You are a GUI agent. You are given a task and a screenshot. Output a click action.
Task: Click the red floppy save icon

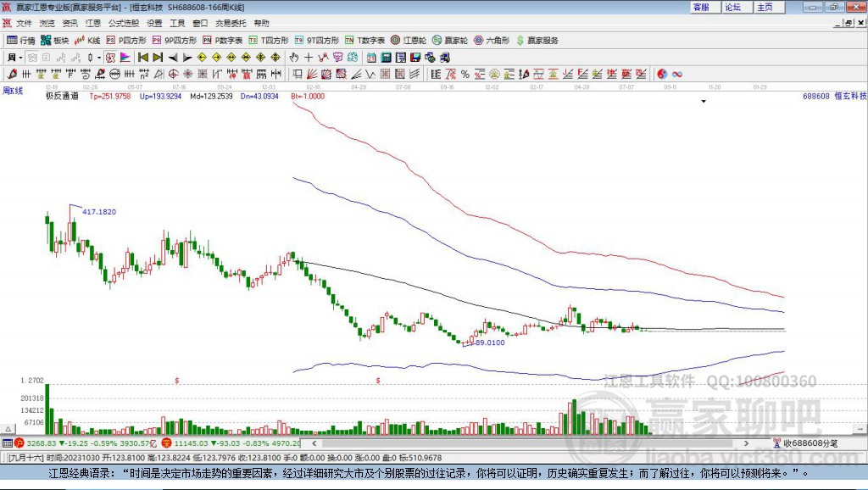[415, 58]
